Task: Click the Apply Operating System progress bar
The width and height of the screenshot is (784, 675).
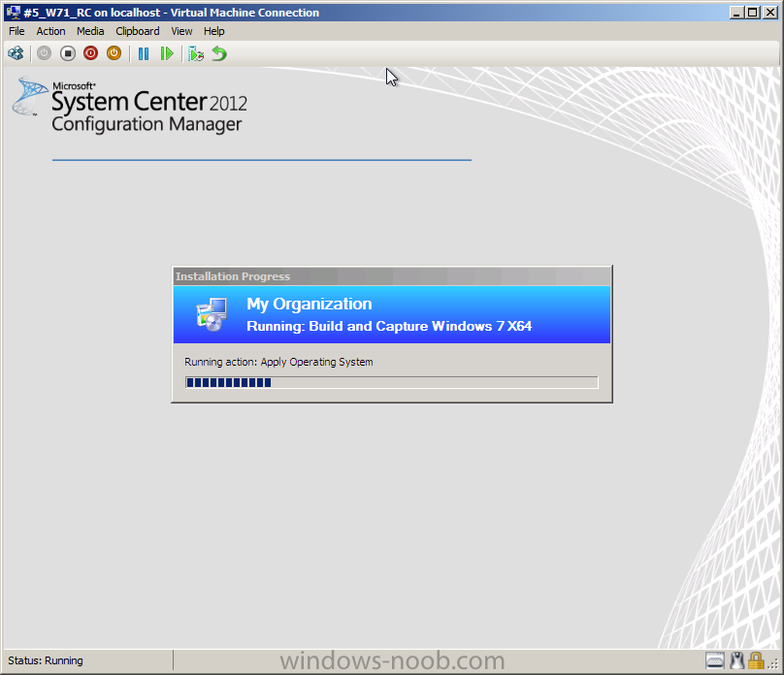Action: tap(391, 383)
